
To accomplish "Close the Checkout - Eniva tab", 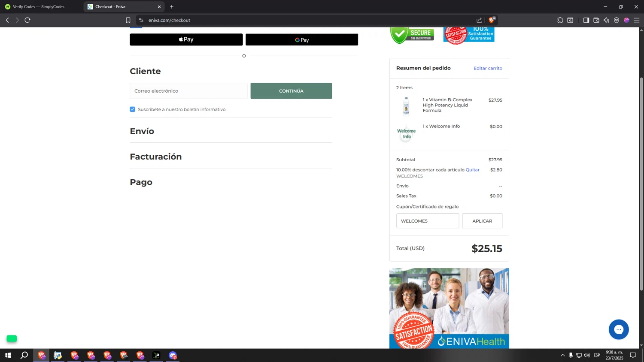I will click(159, 7).
